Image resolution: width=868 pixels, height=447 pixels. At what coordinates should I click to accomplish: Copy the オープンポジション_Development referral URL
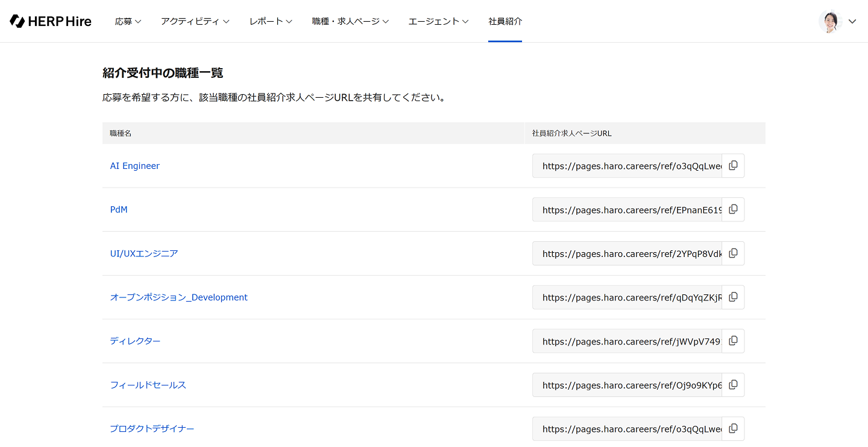click(733, 297)
